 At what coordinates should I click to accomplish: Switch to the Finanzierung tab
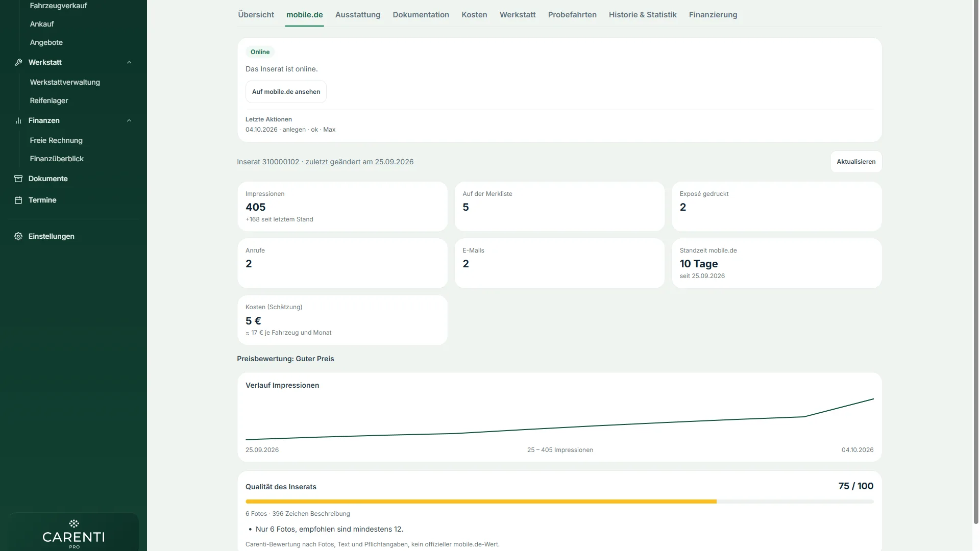(x=713, y=15)
